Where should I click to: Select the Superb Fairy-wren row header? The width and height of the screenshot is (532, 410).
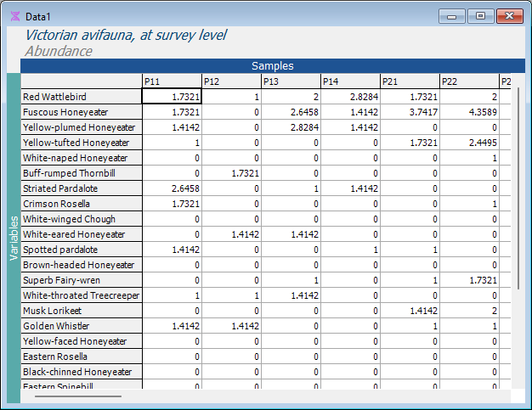pyautogui.click(x=81, y=280)
